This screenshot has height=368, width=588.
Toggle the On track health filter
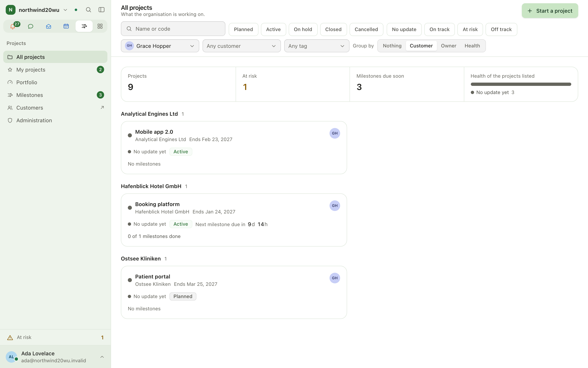click(x=439, y=29)
